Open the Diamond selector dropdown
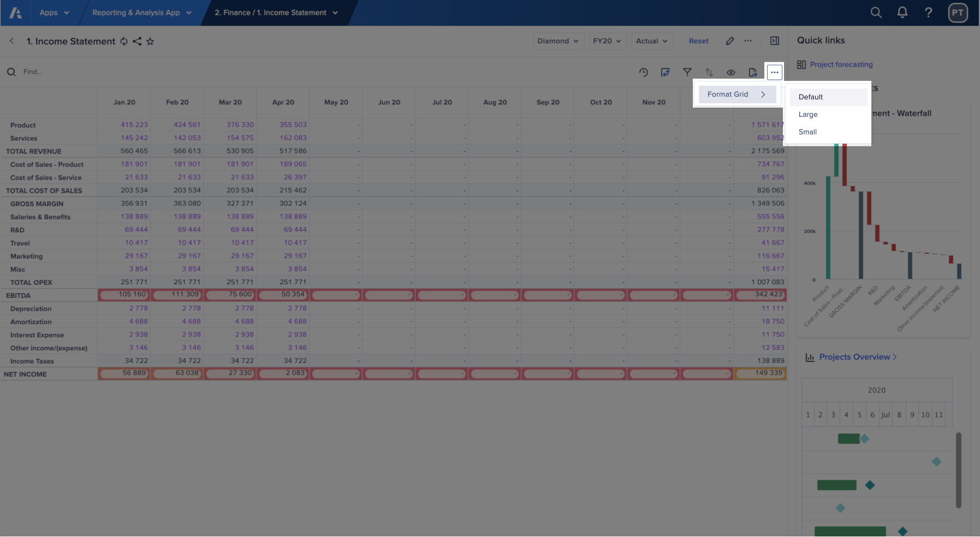The width and height of the screenshot is (980, 537). tap(558, 41)
